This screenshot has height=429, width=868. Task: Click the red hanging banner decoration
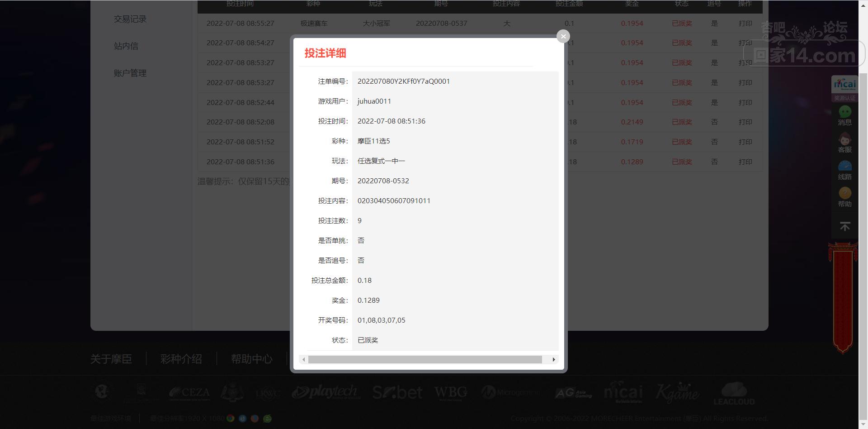pos(843,298)
